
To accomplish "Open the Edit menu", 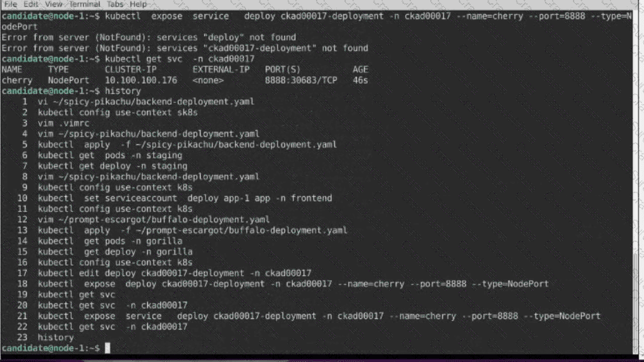I will (31, 4).
